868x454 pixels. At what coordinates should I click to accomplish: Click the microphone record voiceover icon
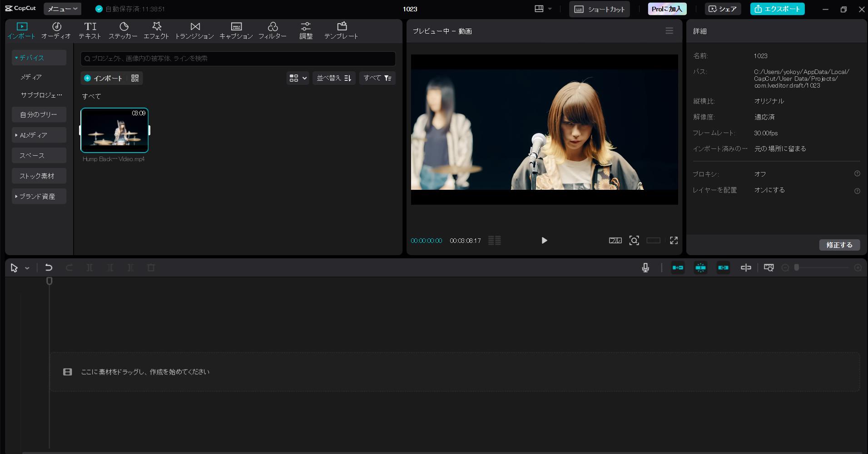point(645,268)
